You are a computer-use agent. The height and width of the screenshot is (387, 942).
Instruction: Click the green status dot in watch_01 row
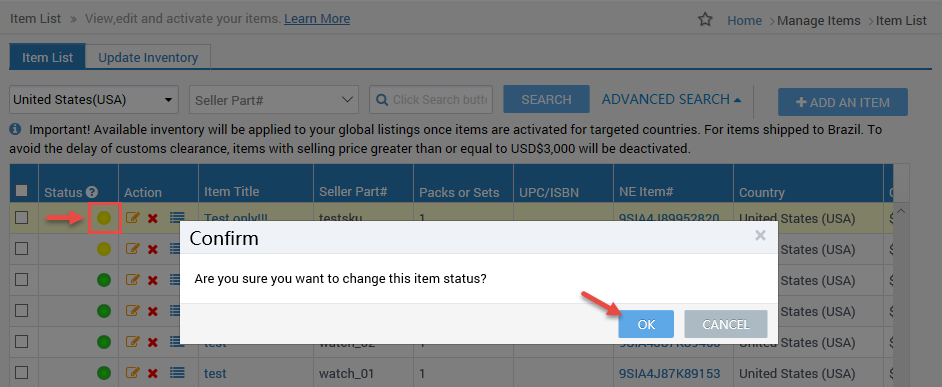105,374
